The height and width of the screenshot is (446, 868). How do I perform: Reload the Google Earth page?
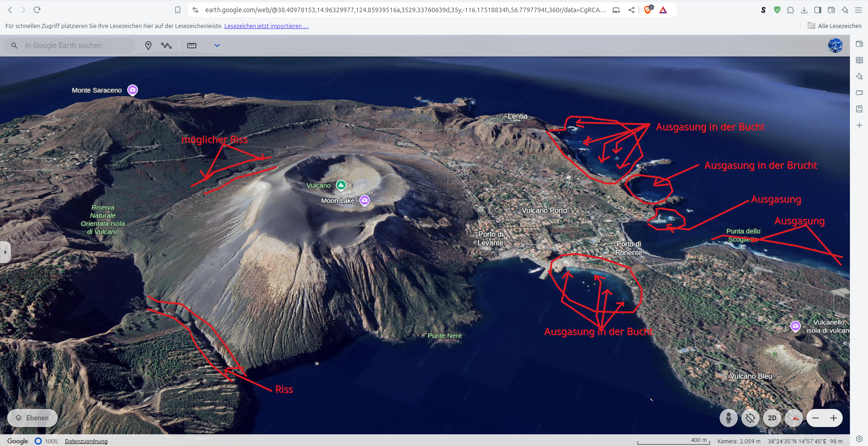point(37,10)
